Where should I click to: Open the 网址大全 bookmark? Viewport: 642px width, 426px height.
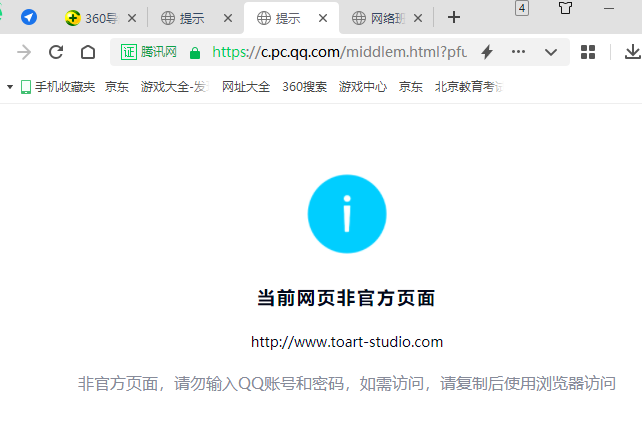coord(246,87)
